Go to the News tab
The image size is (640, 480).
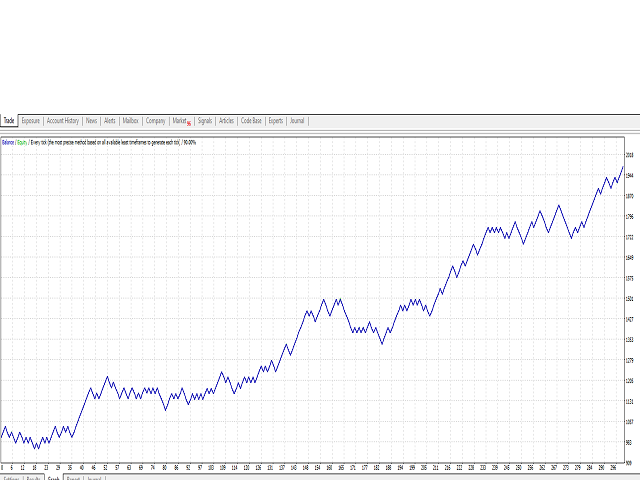pos(91,120)
